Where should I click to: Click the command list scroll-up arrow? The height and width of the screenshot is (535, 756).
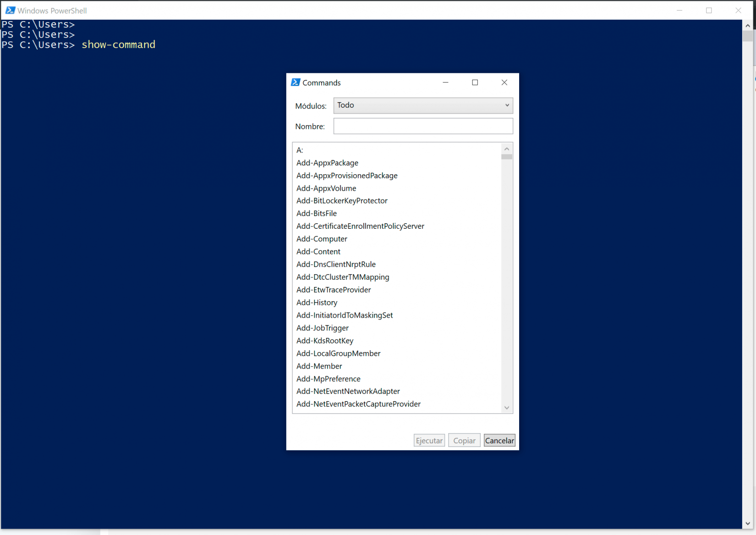[x=507, y=149]
